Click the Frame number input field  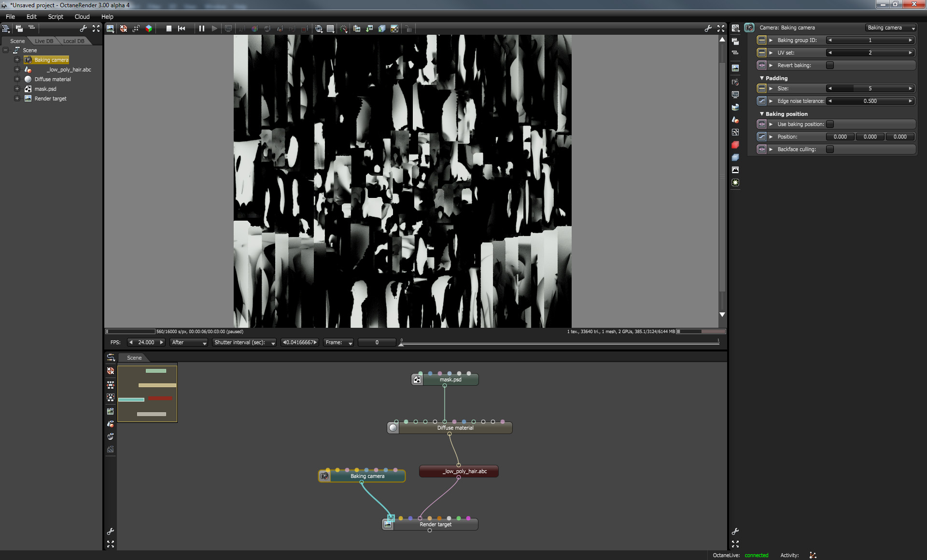[377, 342]
